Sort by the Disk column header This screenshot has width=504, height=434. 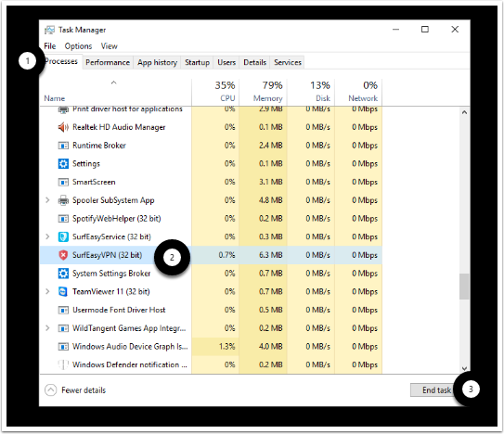(311, 92)
